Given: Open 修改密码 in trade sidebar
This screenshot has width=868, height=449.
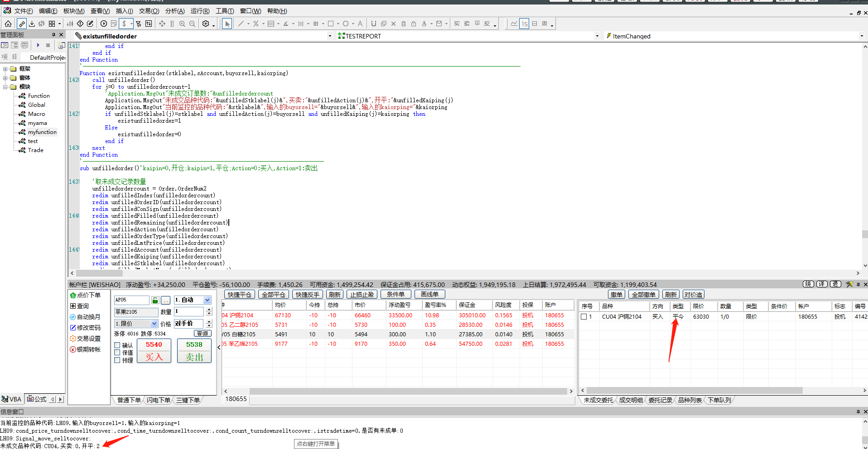Looking at the screenshot, I should click(x=85, y=328).
